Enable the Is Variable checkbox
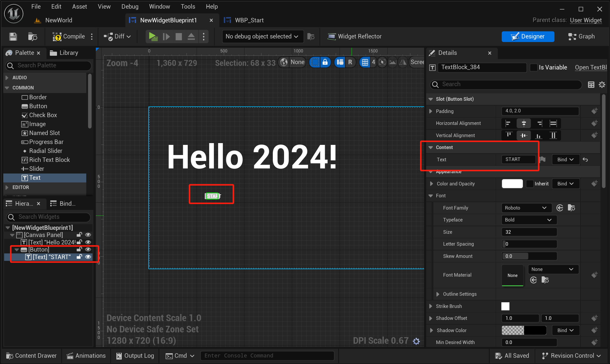The width and height of the screenshot is (610, 364). [x=534, y=67]
